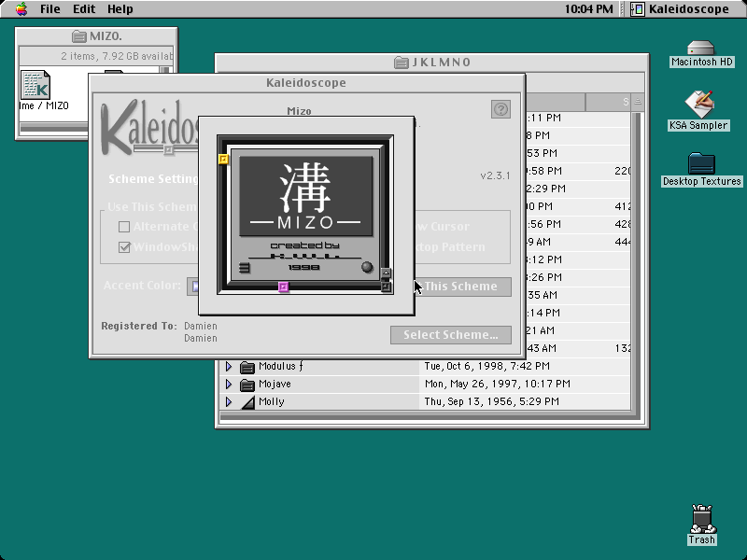Click date Thu, Sep 13, 1956, 5:29 PM

point(492,401)
